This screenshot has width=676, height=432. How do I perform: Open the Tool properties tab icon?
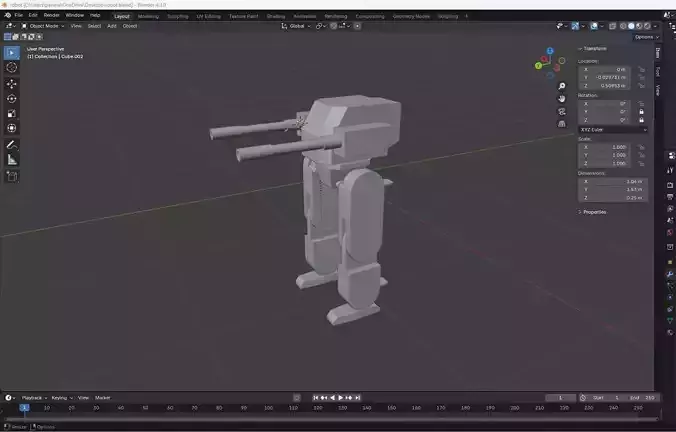coord(670,170)
